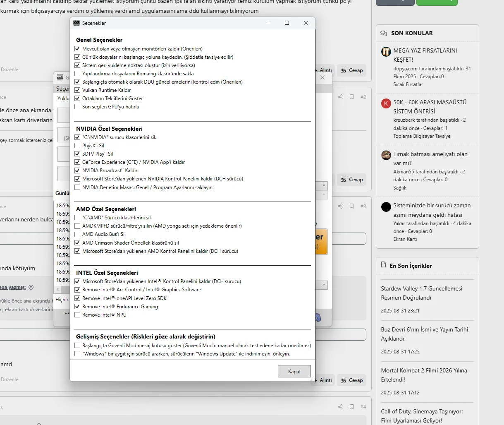The width and height of the screenshot is (504, 425).
Task: Open 'Tırnak batması ameliyatı olan var mı?' topic
Action: pos(430,158)
